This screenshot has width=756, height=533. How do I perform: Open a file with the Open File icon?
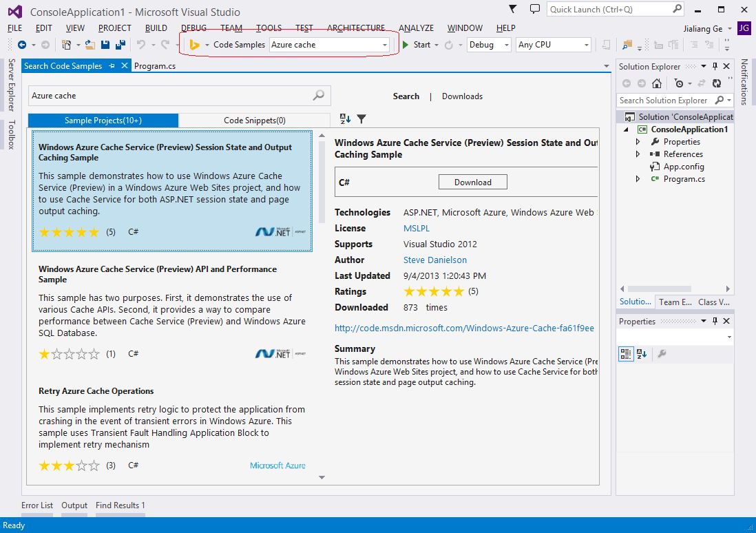(x=90, y=45)
